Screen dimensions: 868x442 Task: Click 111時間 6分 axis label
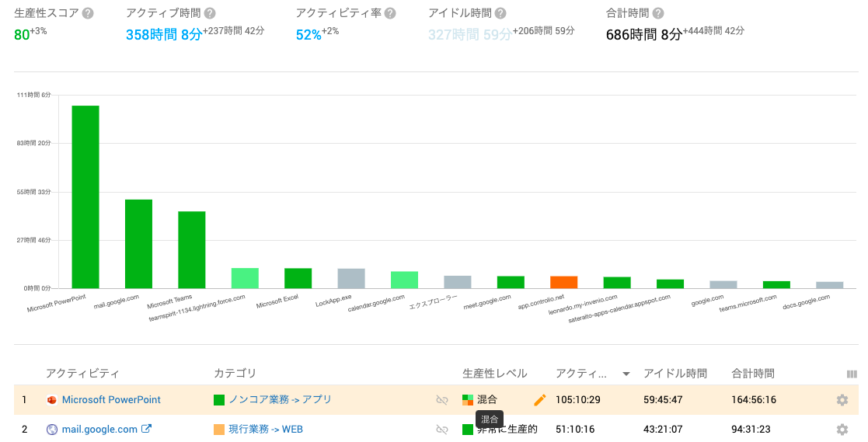(33, 95)
